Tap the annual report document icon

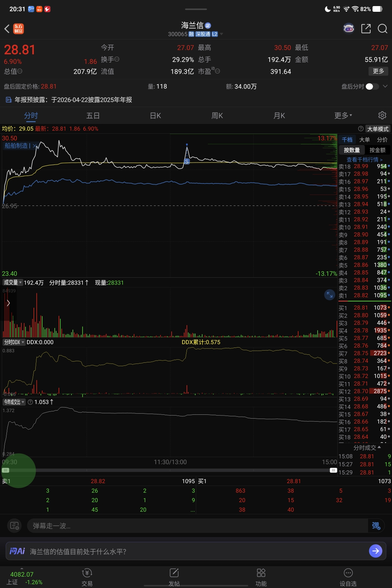(x=8, y=100)
